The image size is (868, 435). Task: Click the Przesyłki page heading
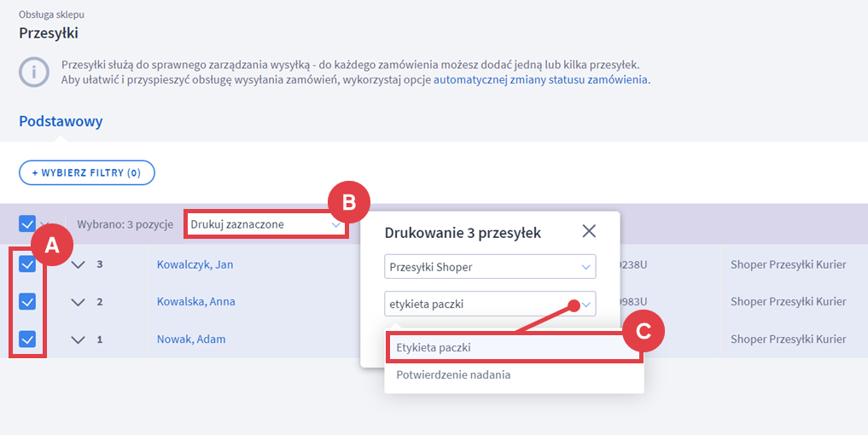[x=49, y=33]
